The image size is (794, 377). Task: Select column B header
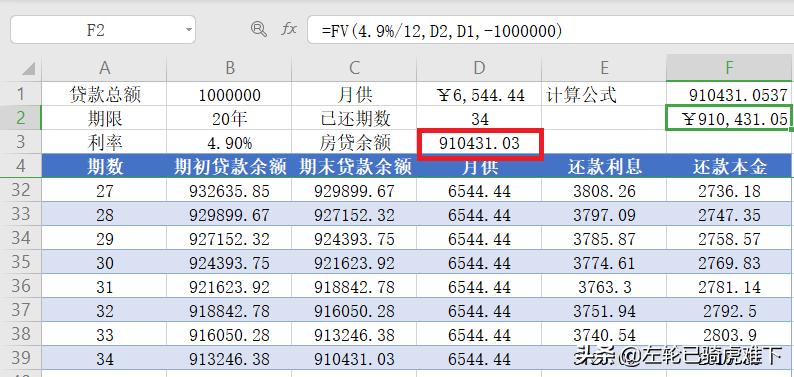(x=229, y=68)
